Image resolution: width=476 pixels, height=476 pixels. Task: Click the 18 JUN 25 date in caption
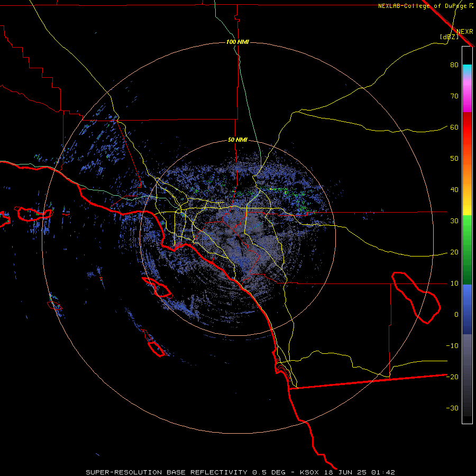tap(345, 472)
